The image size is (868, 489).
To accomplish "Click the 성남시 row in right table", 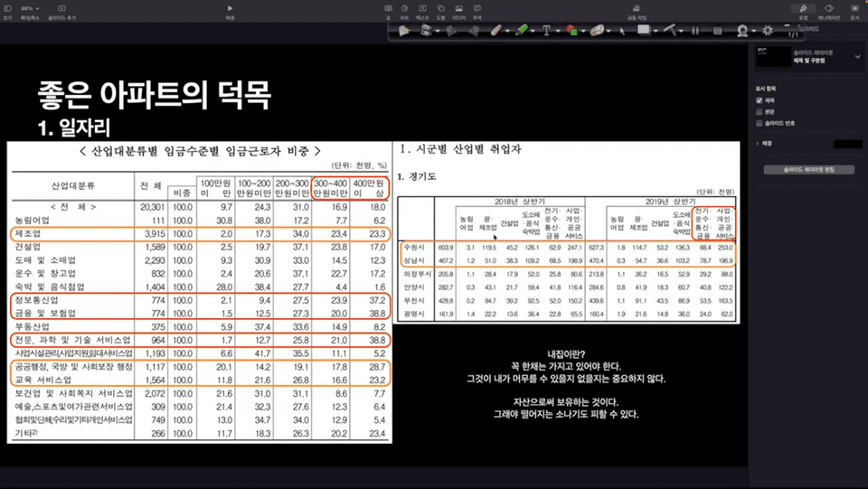I will coord(568,260).
